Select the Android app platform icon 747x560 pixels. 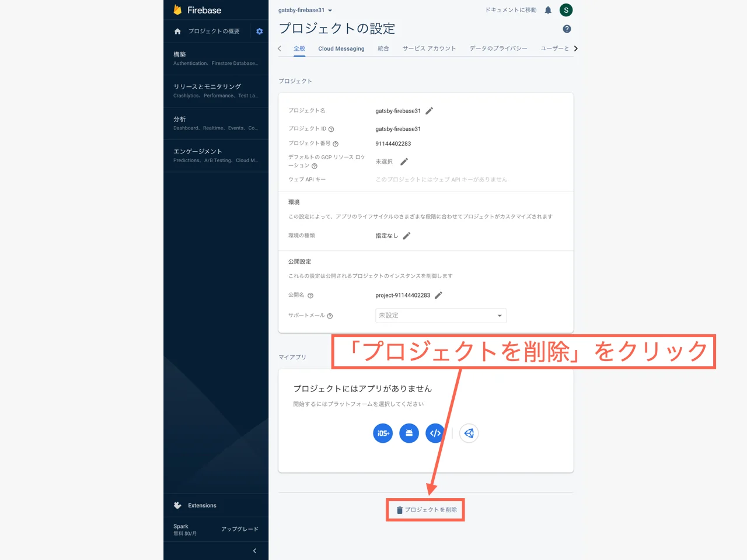click(409, 433)
